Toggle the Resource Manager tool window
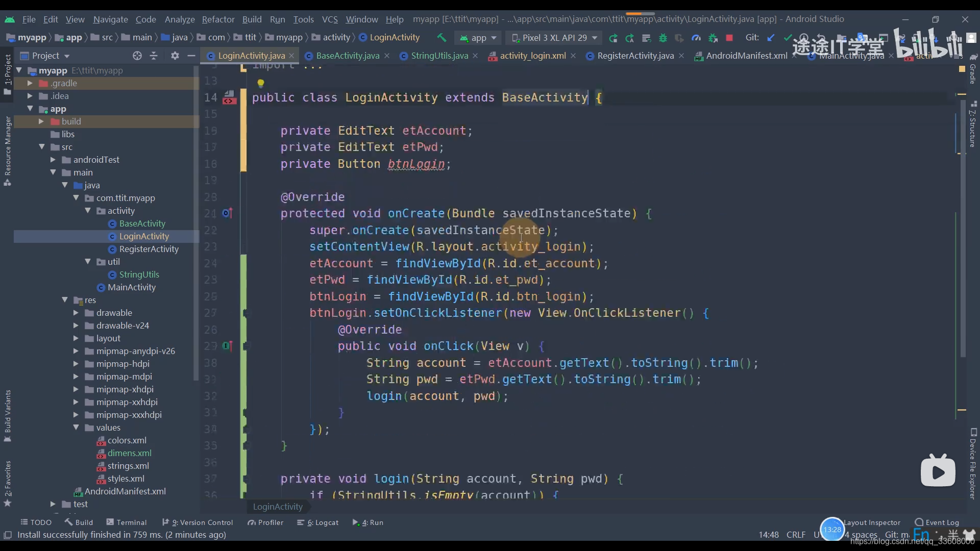Screen dimensions: 980x551 tap(7, 151)
